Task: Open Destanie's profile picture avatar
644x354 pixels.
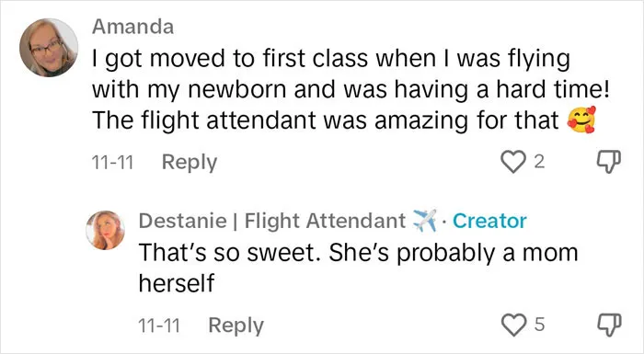Action: coord(105,230)
